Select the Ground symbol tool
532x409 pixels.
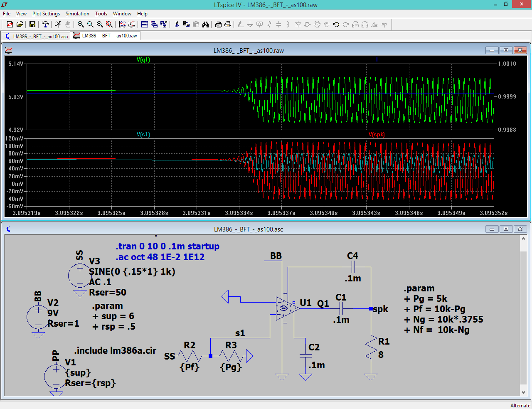click(250, 25)
